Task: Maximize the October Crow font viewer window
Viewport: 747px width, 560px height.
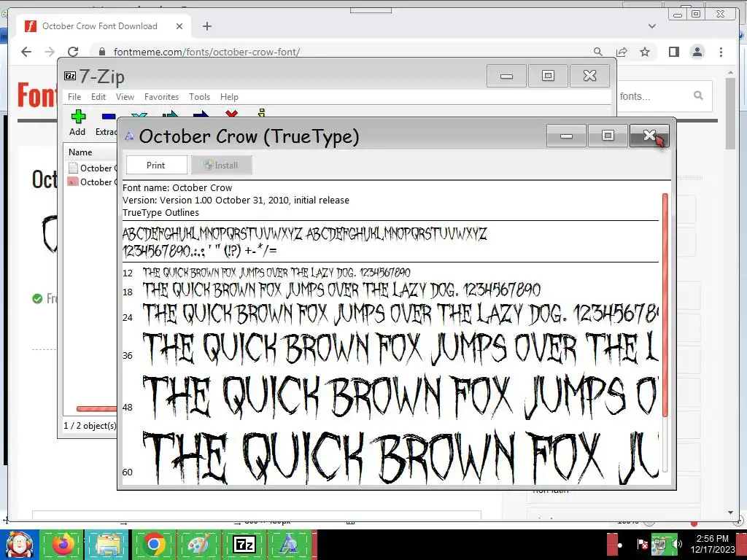Action: [608, 136]
